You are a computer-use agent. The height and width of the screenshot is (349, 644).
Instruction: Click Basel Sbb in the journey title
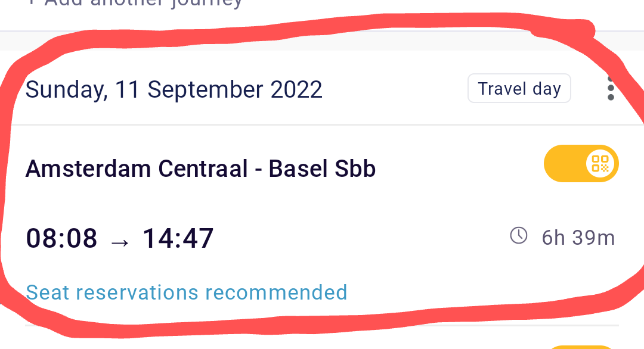tap(322, 169)
